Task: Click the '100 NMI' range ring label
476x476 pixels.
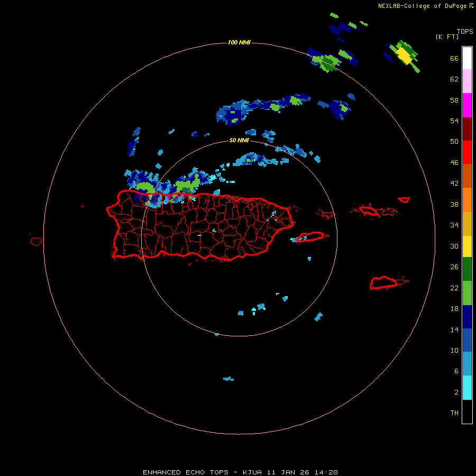Action: [239, 42]
